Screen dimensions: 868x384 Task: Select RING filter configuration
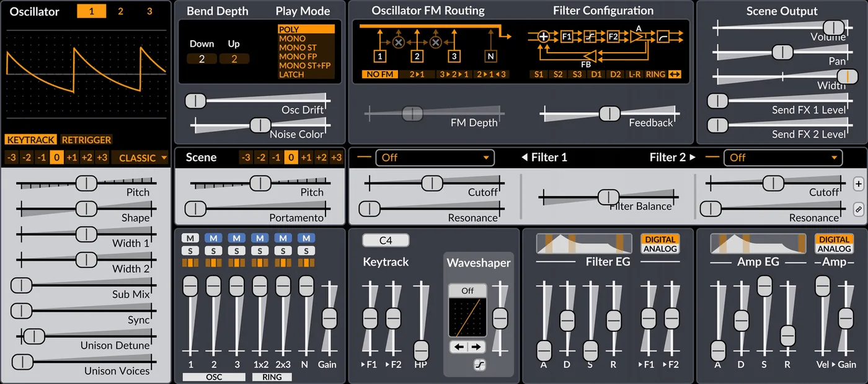click(655, 74)
